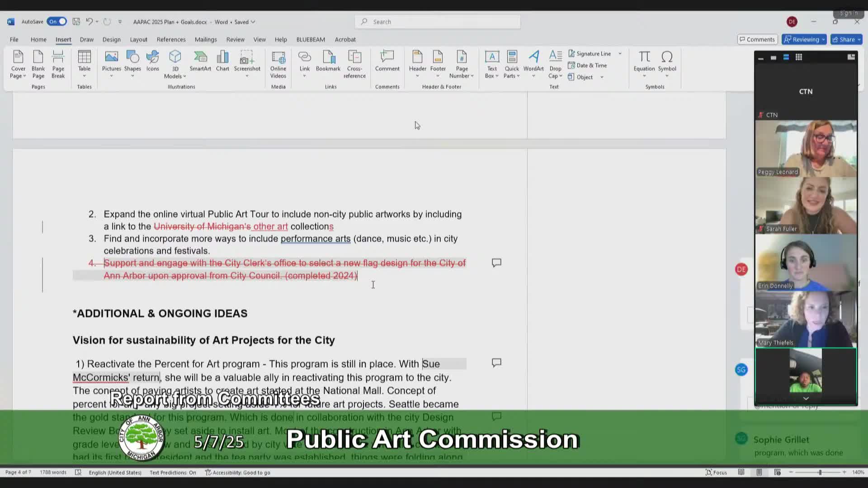Insert a Chart
868x488 pixels.
point(222,61)
